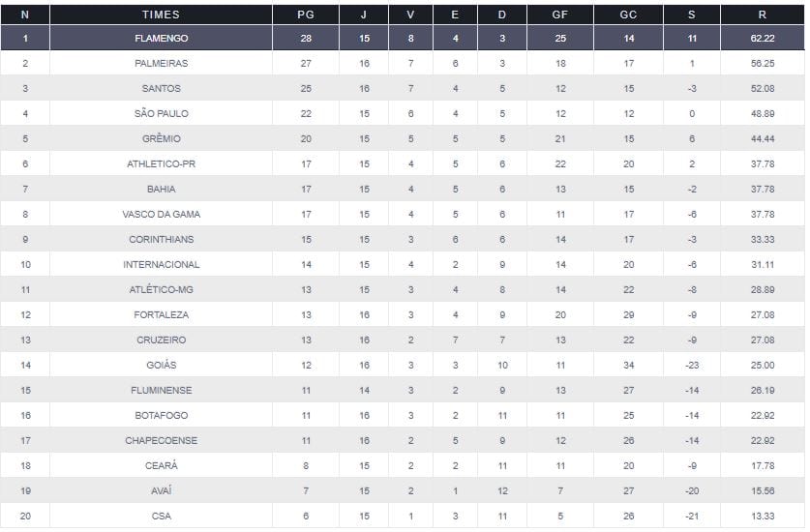Select the CSA team name

pos(161,516)
